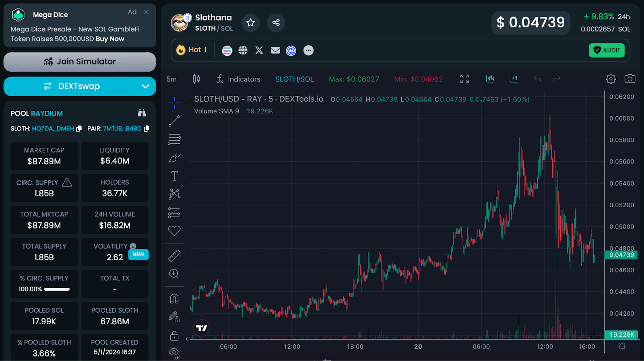Open the X (Twitter) profile icon
This screenshot has width=644, height=361.
tap(259, 50)
